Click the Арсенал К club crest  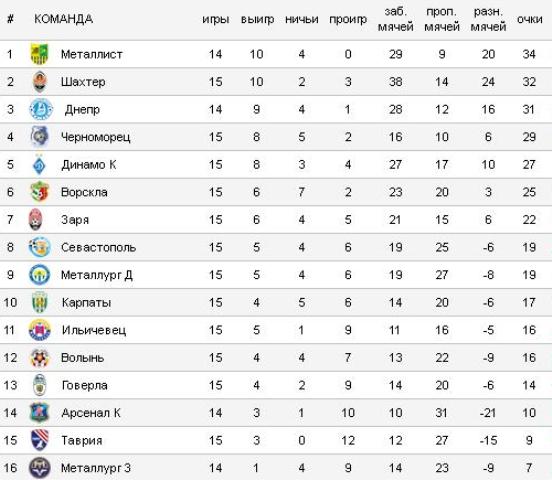[39, 413]
